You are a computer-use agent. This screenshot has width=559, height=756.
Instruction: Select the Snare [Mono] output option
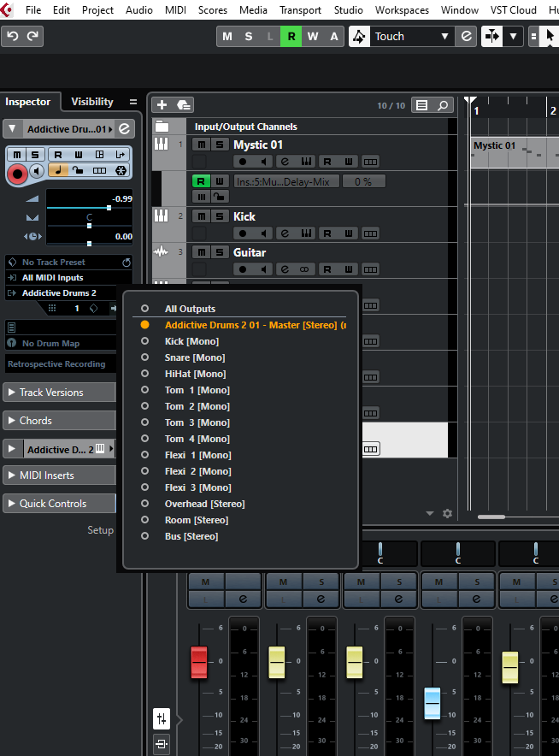[x=195, y=357]
